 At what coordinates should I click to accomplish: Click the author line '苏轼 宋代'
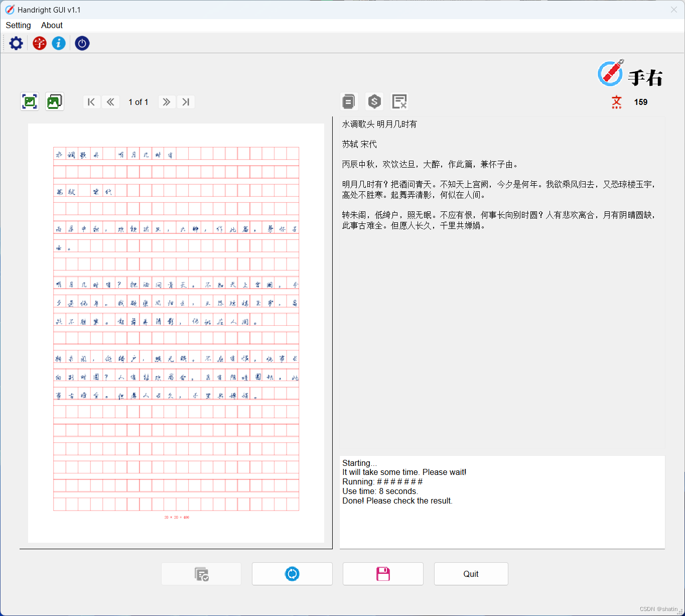tap(359, 144)
